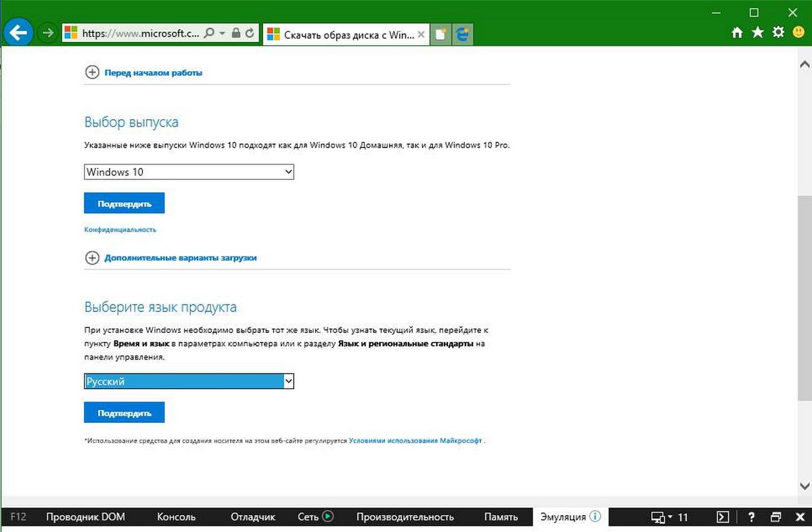
Task: Click the smiley feedback icon
Action: click(x=798, y=32)
